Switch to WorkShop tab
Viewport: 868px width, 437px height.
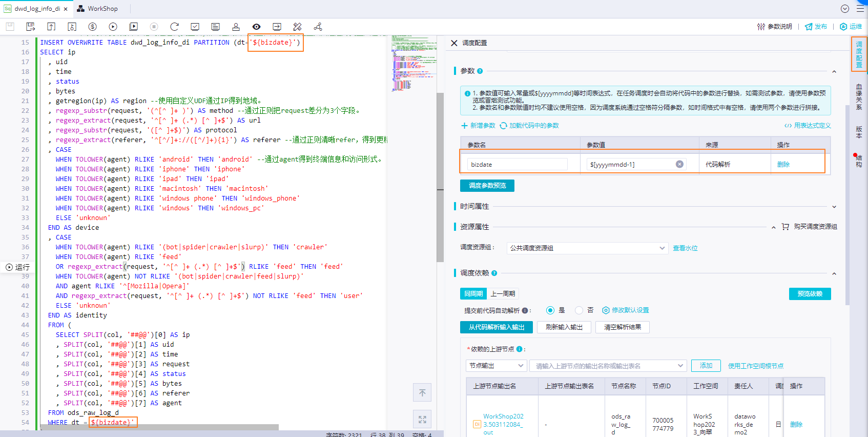click(x=98, y=9)
